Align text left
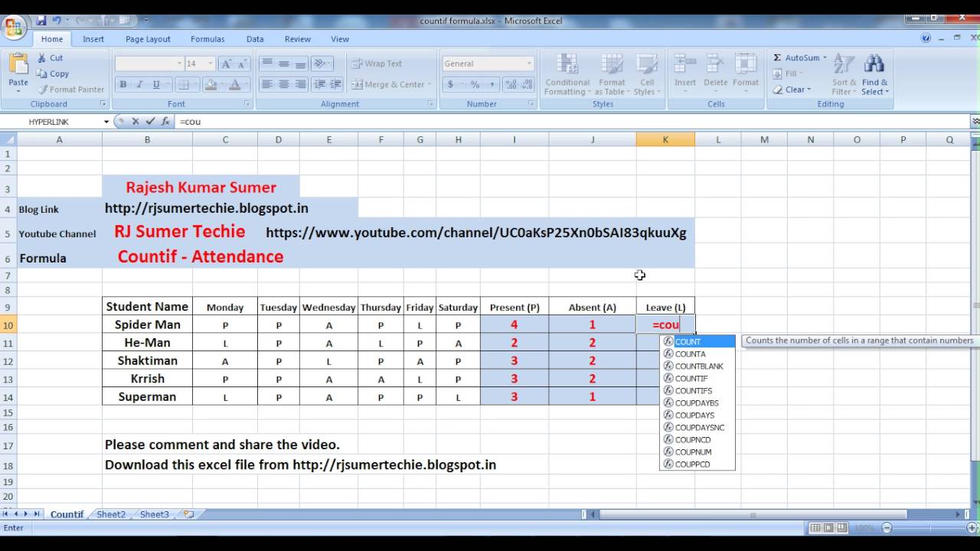Screen dimensions: 980x551 [266, 85]
